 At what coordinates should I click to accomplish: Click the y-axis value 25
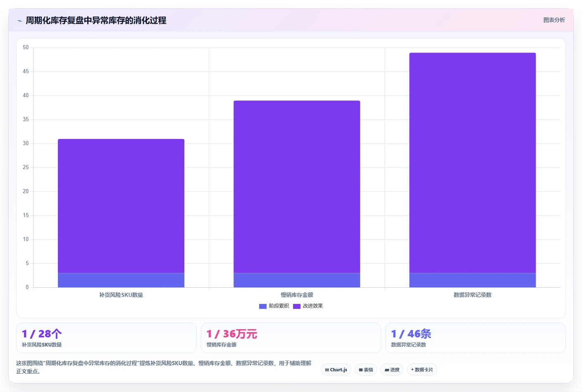[x=26, y=167]
